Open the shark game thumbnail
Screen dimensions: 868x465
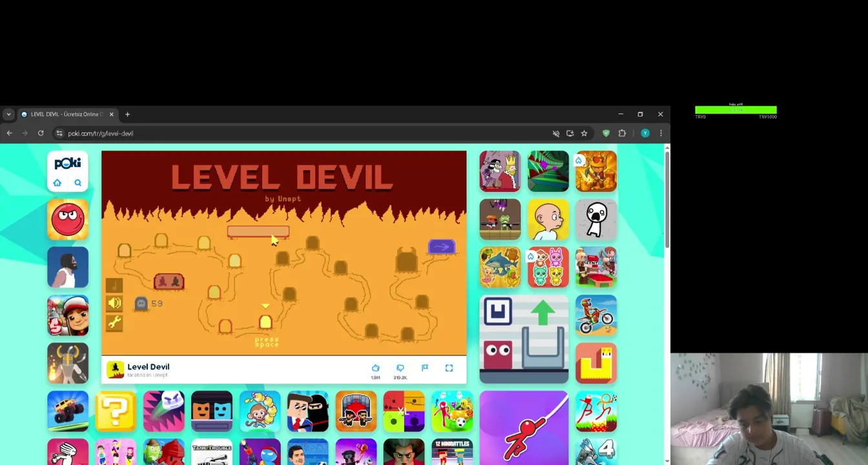pos(500,267)
